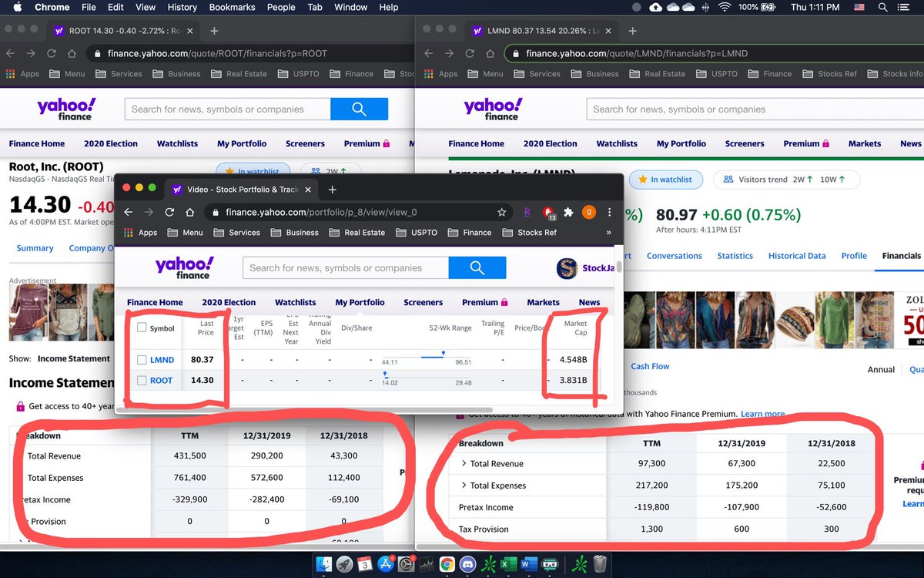924x578 pixels.
Task: Open the Services bookmark folder in LMND window
Action: [537, 74]
